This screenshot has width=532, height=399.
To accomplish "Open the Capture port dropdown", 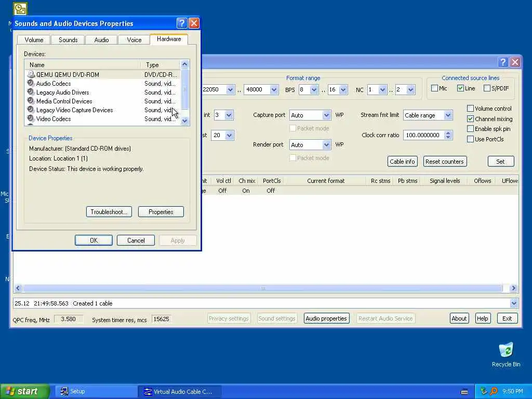I will (326, 115).
